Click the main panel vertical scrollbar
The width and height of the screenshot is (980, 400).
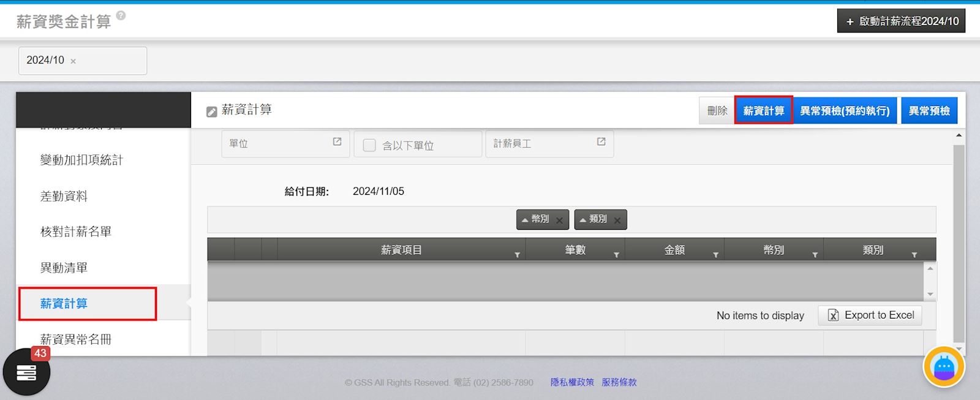(x=959, y=245)
